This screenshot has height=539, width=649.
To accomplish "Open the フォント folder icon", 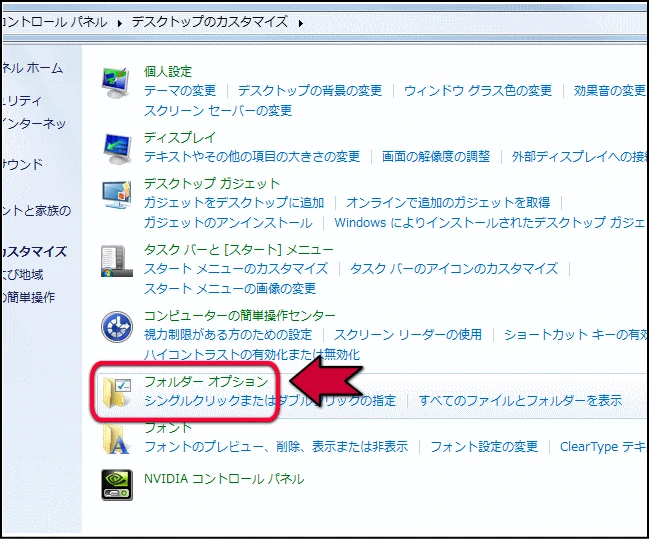I will click(x=117, y=439).
